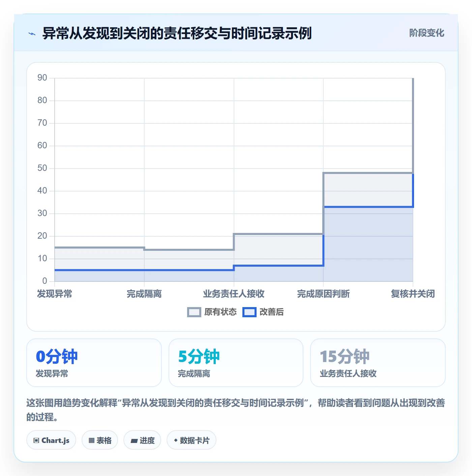Click the grid icon in 表格 chip

[x=91, y=441]
